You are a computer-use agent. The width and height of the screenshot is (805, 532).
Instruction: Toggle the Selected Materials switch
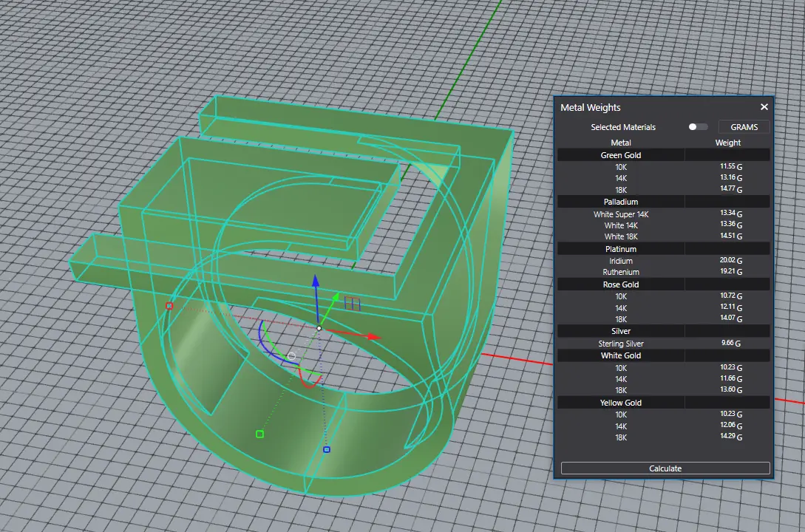(x=697, y=127)
